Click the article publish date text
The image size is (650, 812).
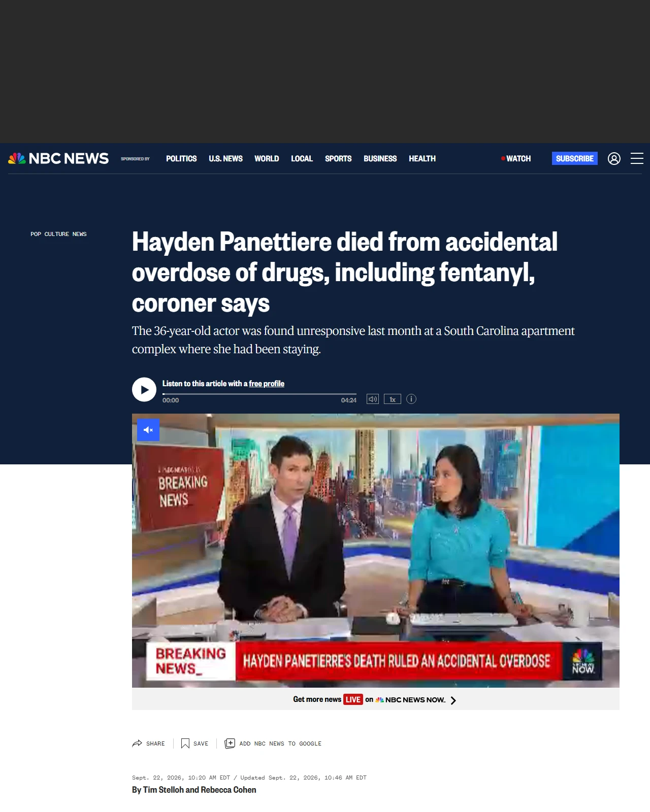181,777
